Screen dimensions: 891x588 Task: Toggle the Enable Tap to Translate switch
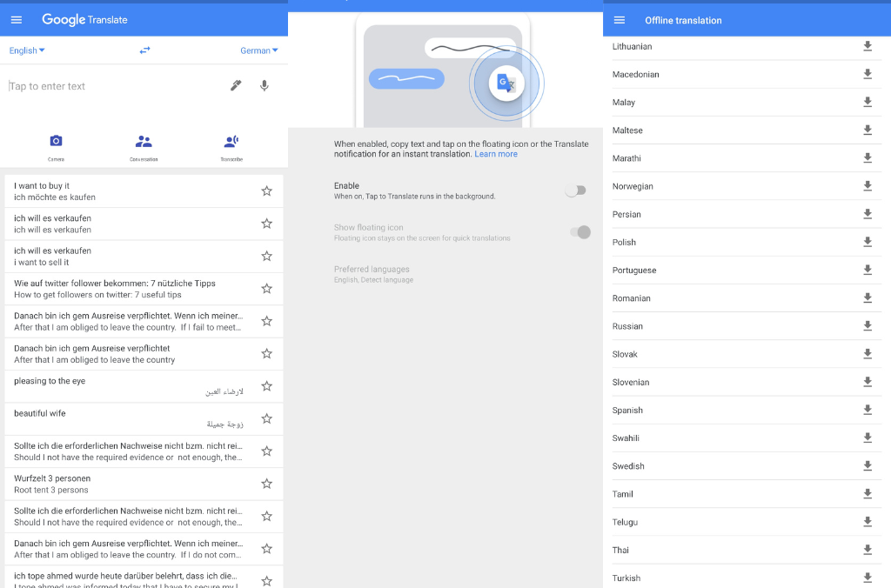tap(576, 190)
